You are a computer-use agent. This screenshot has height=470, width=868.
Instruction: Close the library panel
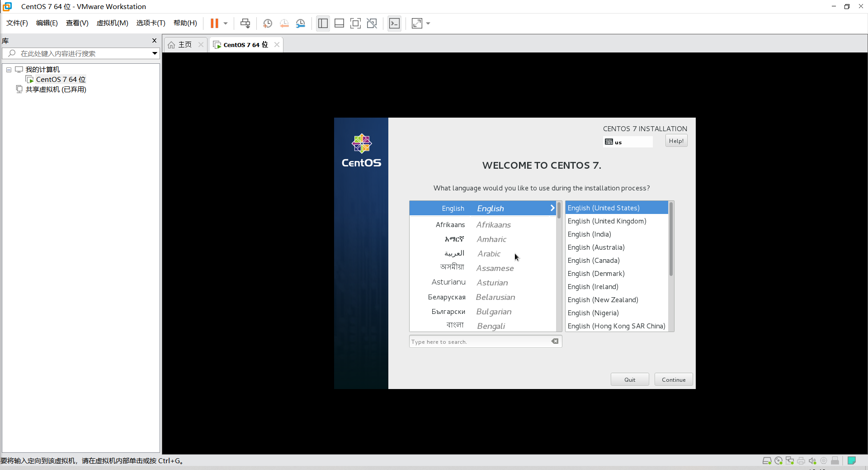click(x=154, y=41)
